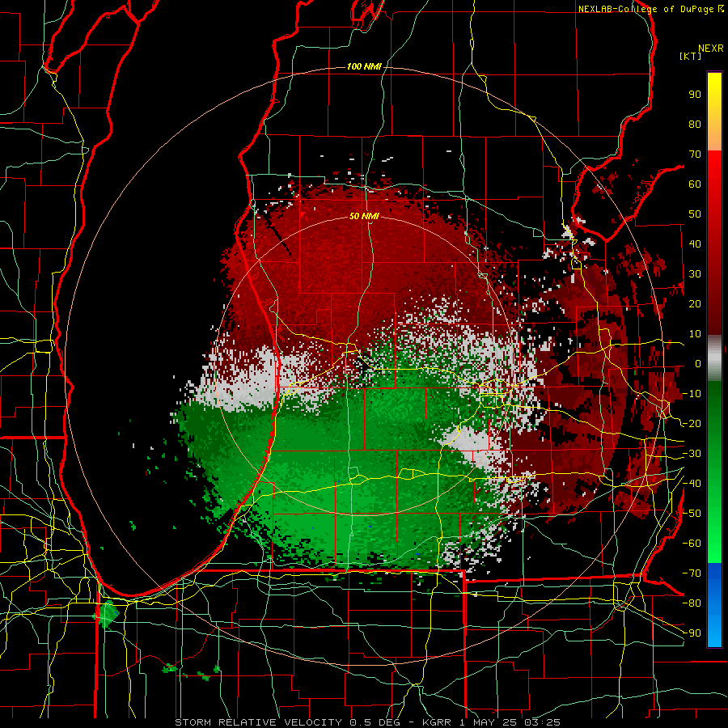
Task: Click the -40 value on the velocity scale
Action: [x=692, y=484]
